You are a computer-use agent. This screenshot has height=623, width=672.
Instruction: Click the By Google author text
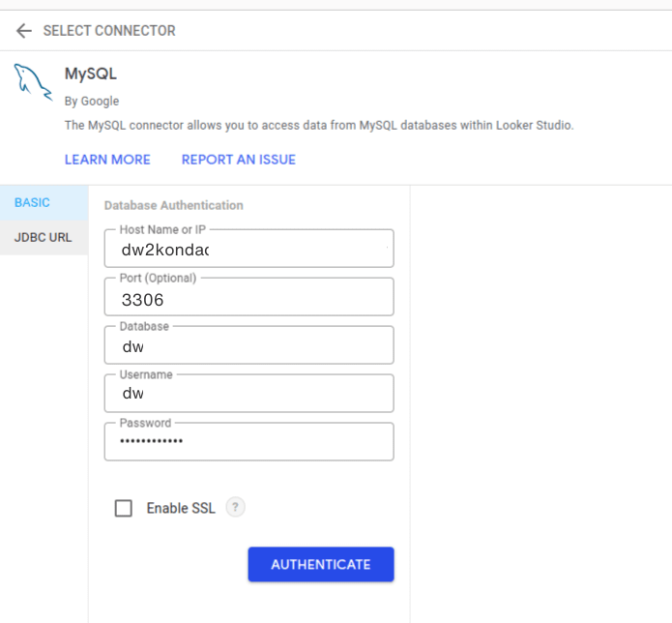[x=92, y=101]
